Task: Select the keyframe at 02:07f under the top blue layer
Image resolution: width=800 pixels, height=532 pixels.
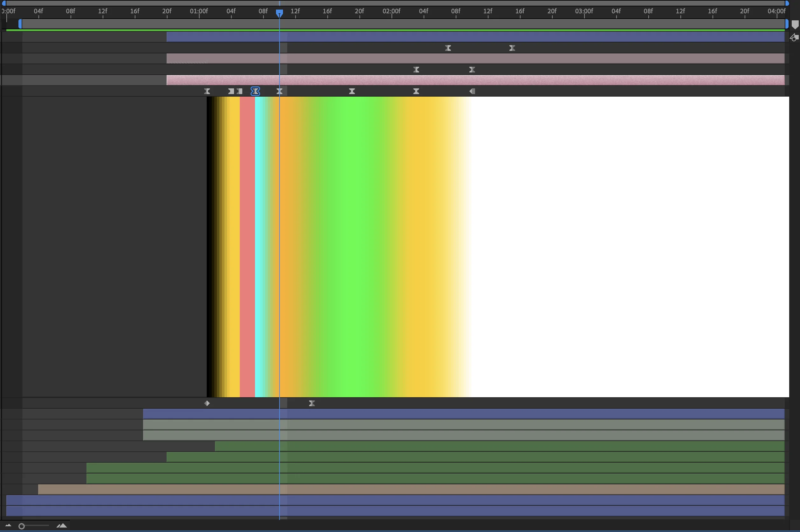Action: click(448, 48)
